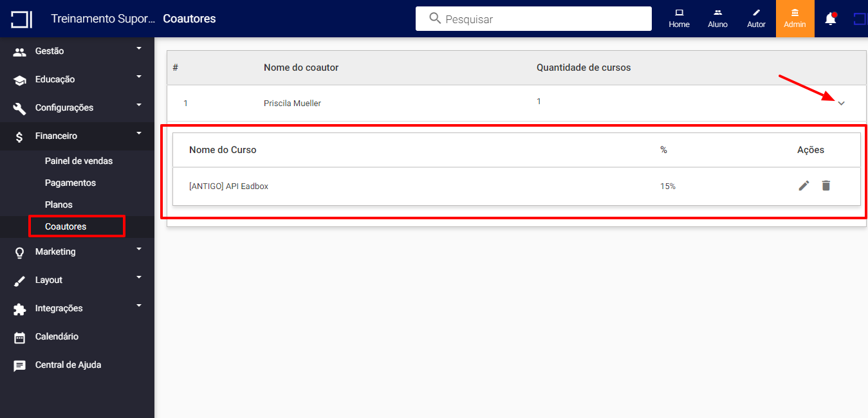Collapse the Financeiro menu arrow
The height and width of the screenshot is (418, 868).
click(139, 133)
